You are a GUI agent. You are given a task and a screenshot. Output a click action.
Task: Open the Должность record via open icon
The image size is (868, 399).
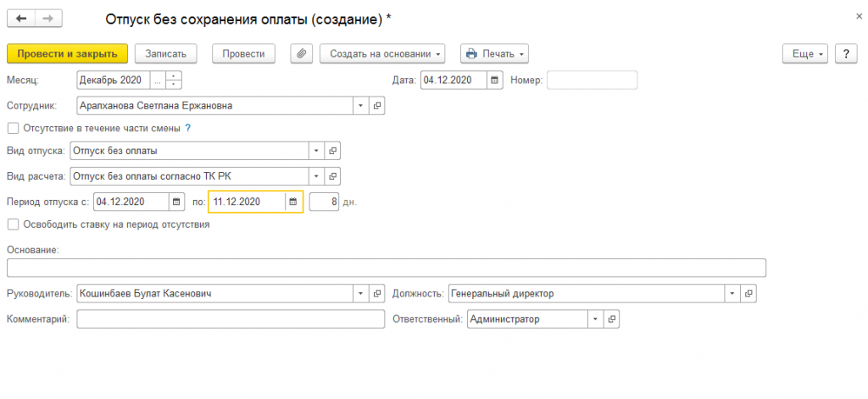click(x=748, y=294)
